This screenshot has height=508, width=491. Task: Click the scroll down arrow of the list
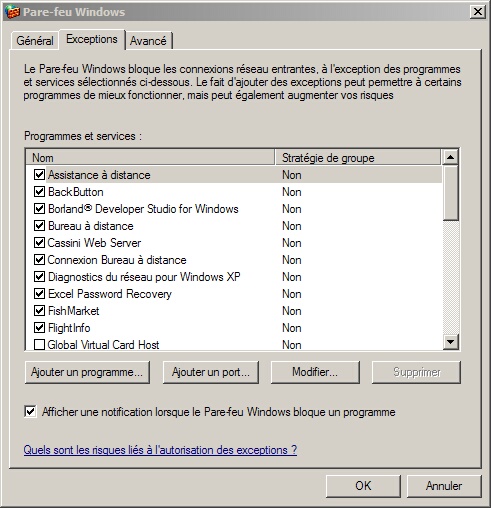point(451,342)
